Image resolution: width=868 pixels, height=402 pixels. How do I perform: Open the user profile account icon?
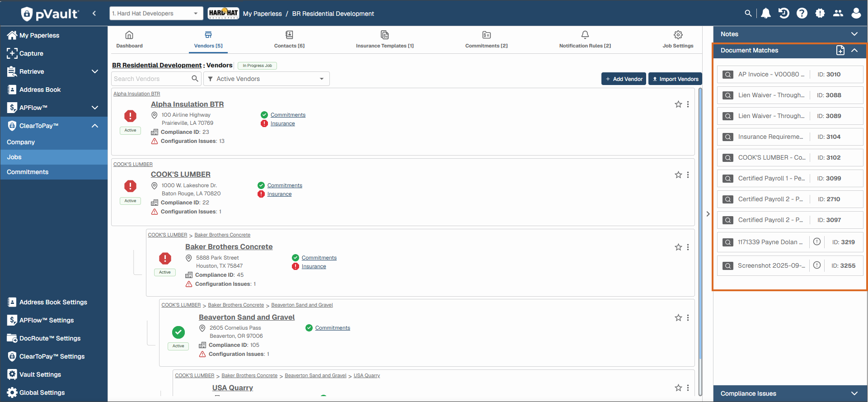(x=856, y=14)
